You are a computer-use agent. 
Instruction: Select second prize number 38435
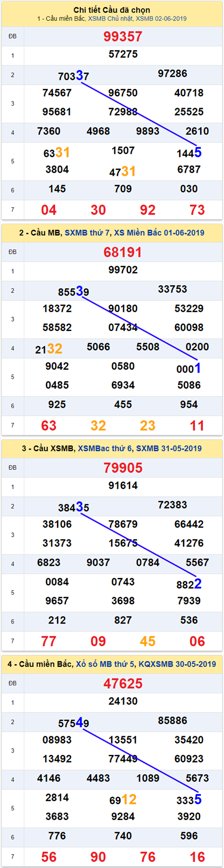(x=73, y=507)
